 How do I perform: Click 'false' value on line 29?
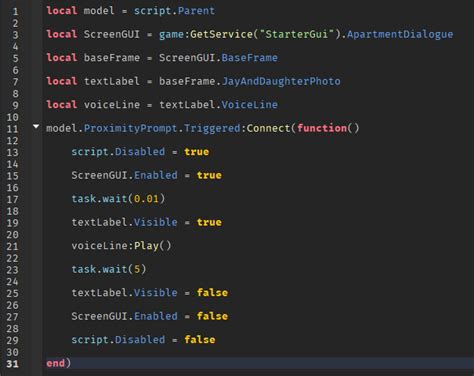pyautogui.click(x=200, y=340)
